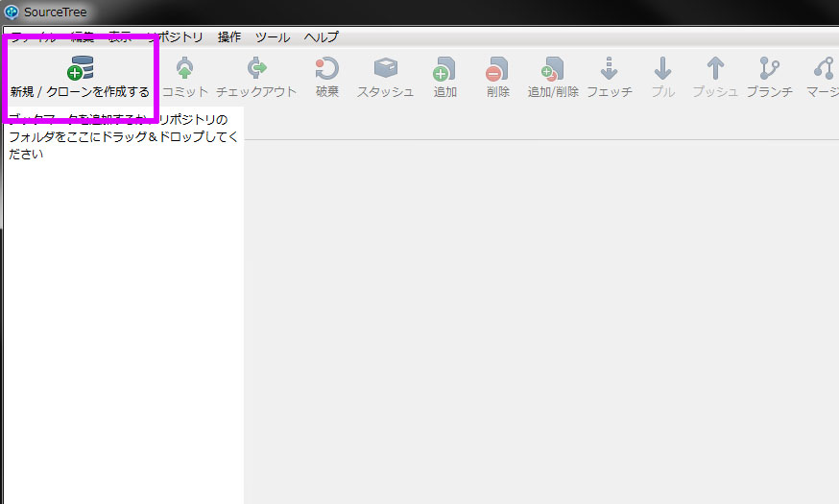Click the フェッチ fetch icon

[x=609, y=68]
